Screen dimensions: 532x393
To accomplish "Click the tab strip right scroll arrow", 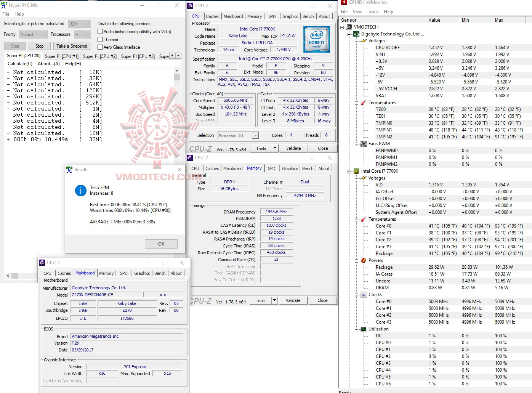I will point(178,56).
